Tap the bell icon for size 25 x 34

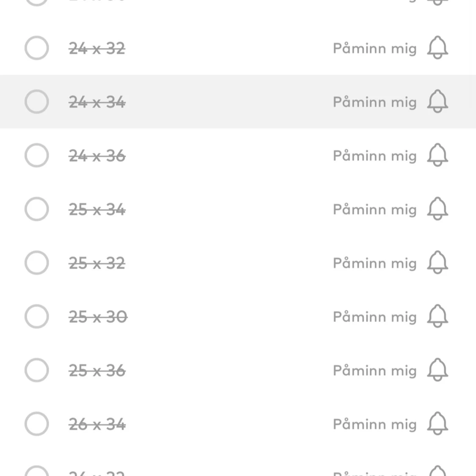[x=437, y=209]
